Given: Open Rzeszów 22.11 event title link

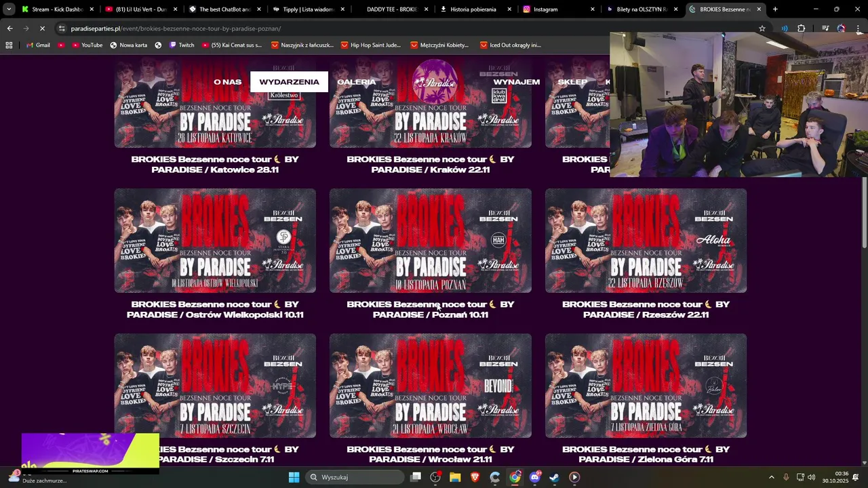Looking at the screenshot, I should [x=646, y=309].
